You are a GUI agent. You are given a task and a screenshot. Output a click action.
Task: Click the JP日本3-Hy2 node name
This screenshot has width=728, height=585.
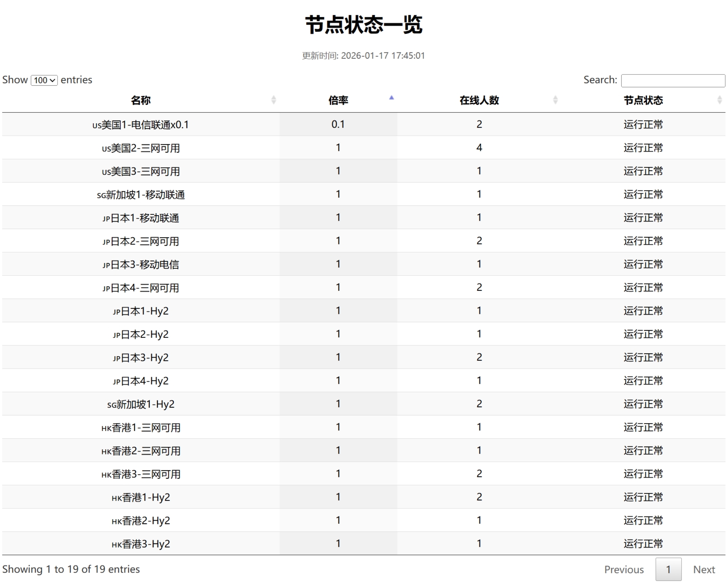(x=141, y=358)
